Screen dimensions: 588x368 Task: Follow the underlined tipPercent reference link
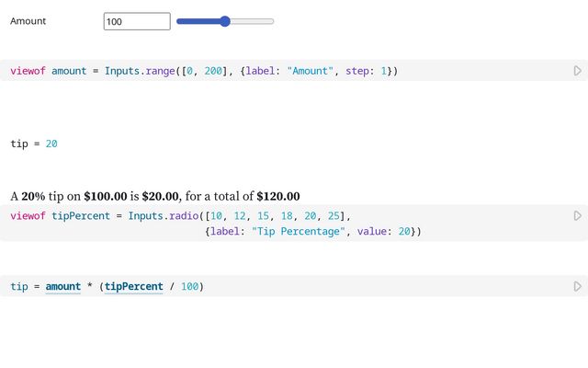pos(133,287)
